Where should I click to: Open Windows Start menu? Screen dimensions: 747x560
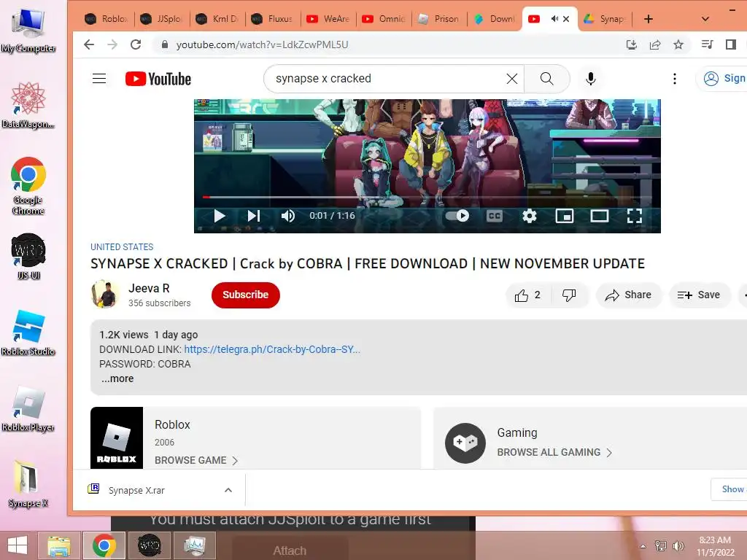click(x=18, y=545)
